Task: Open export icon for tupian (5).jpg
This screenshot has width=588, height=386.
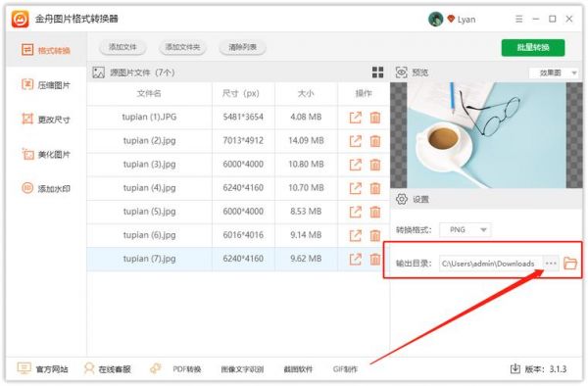Action: pyautogui.click(x=355, y=212)
